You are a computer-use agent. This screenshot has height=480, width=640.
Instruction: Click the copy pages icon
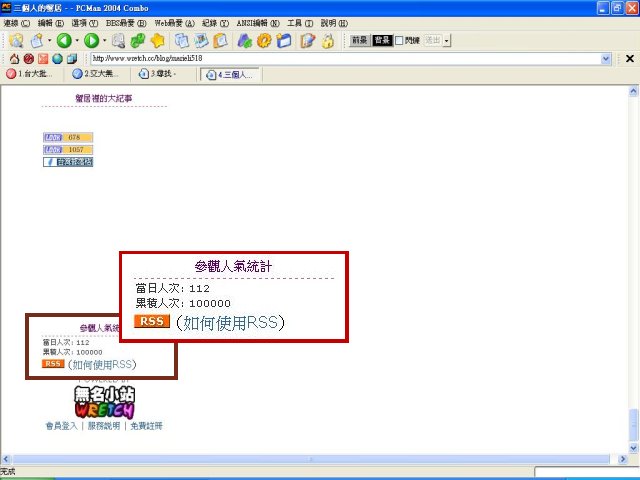pyautogui.click(x=182, y=40)
